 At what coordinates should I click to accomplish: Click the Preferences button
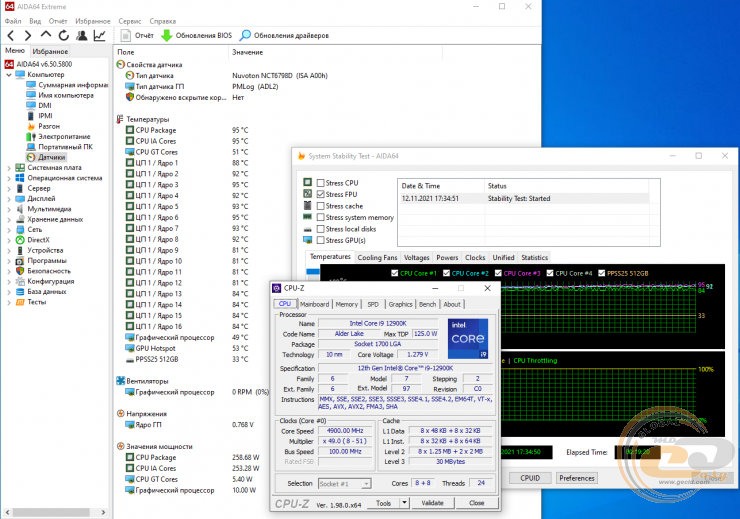(577, 478)
